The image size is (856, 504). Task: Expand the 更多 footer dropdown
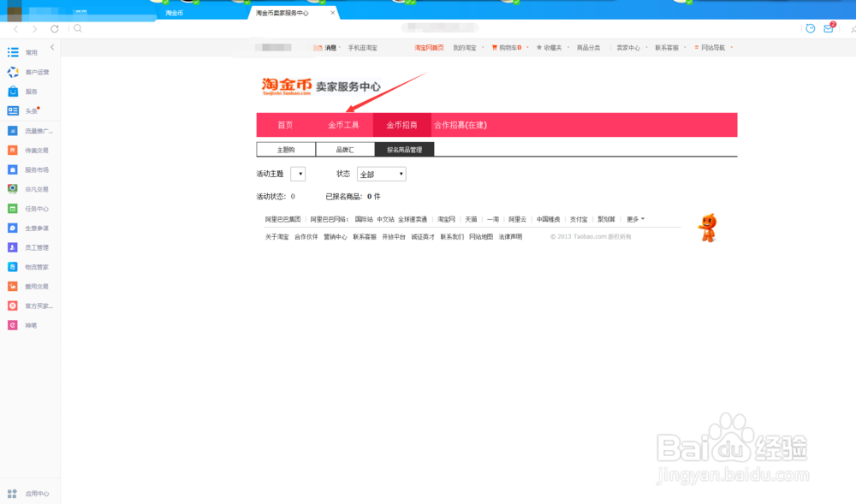(x=635, y=219)
